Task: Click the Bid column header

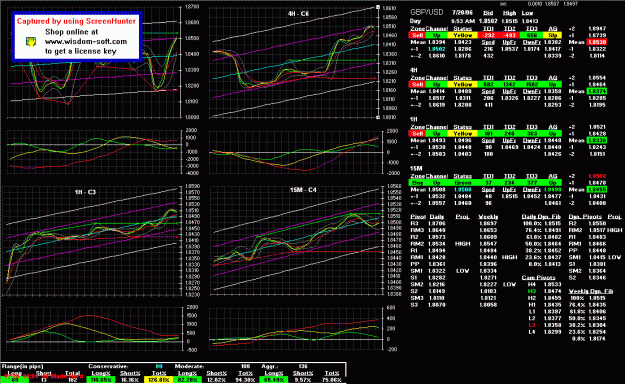Action: [488, 13]
